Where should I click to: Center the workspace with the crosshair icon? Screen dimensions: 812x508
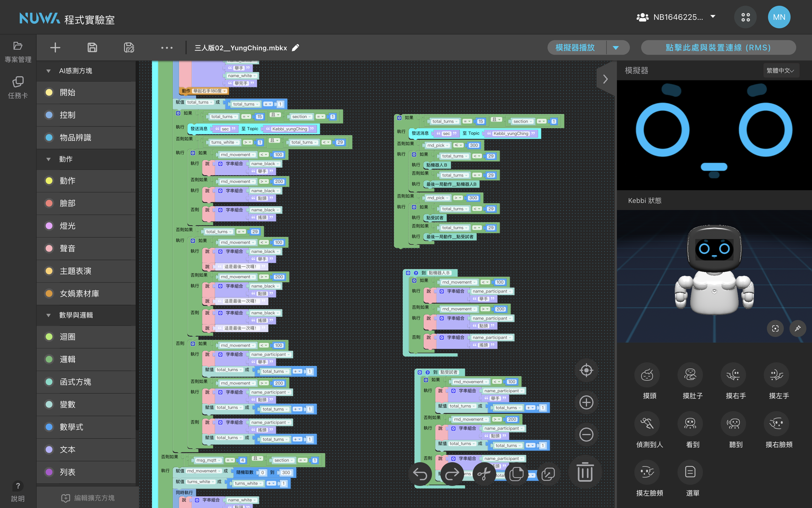click(586, 371)
